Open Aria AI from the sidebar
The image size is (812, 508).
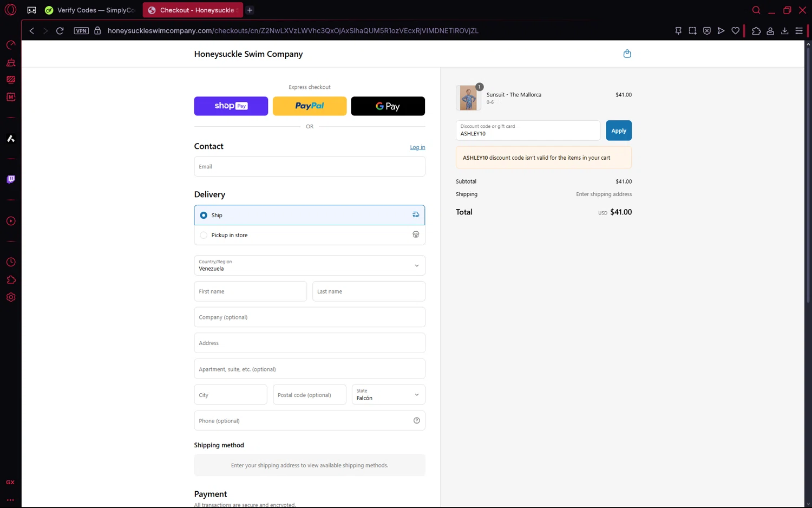(x=11, y=139)
